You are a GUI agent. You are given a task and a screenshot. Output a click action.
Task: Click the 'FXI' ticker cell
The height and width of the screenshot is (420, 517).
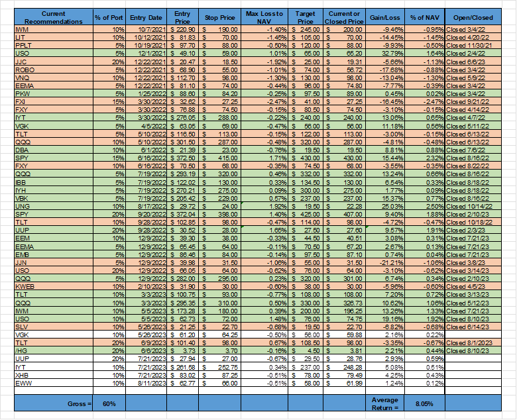tap(54, 102)
